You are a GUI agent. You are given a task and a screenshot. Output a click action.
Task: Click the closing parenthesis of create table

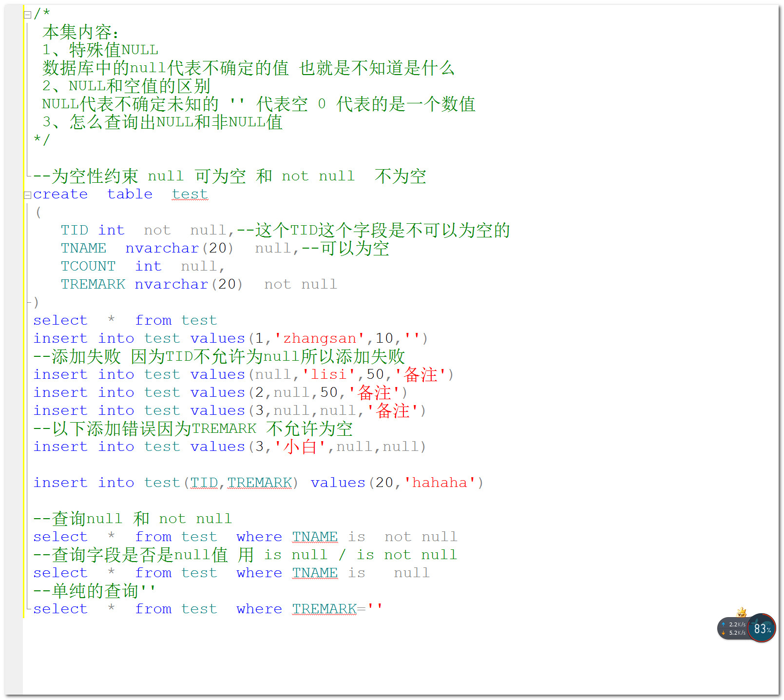tap(36, 303)
